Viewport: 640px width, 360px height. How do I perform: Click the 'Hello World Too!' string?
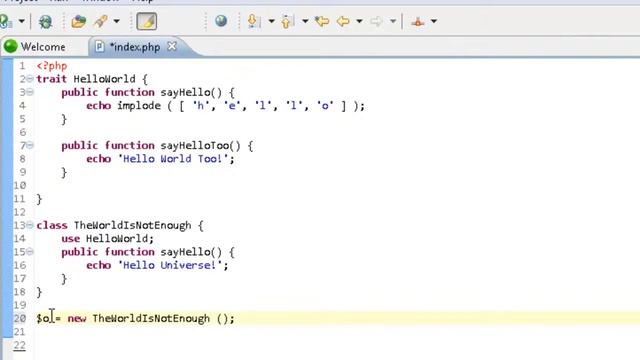pos(173,159)
